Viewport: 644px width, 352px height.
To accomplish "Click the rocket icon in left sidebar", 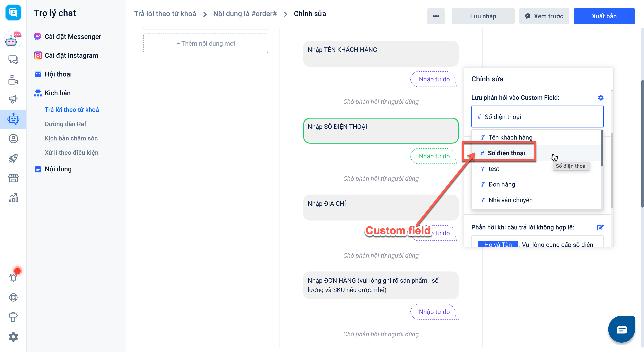I will click(13, 158).
